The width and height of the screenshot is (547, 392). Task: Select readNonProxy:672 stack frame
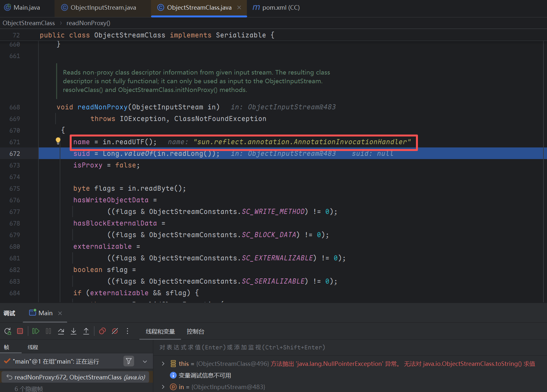tap(76, 377)
